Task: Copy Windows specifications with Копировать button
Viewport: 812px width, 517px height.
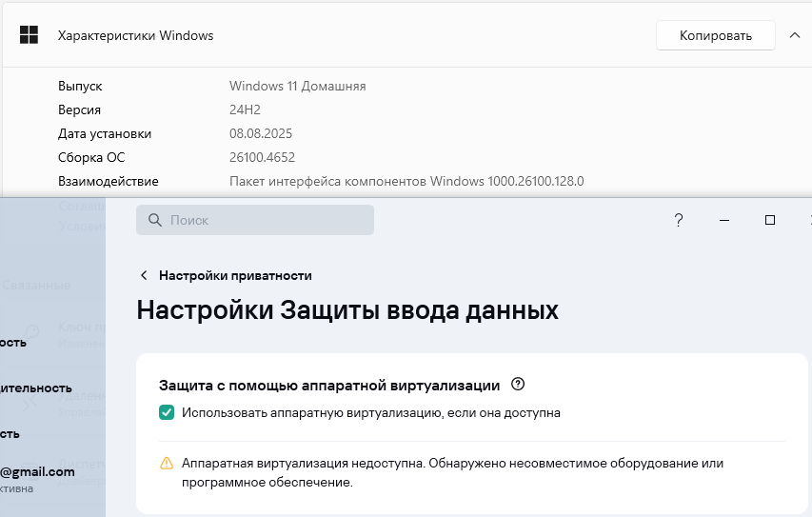Action: (x=715, y=35)
